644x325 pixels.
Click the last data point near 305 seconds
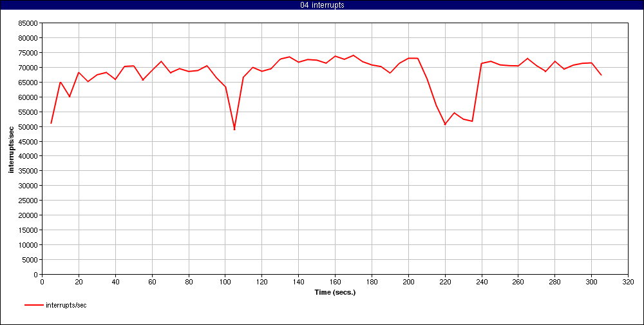pyautogui.click(x=601, y=75)
